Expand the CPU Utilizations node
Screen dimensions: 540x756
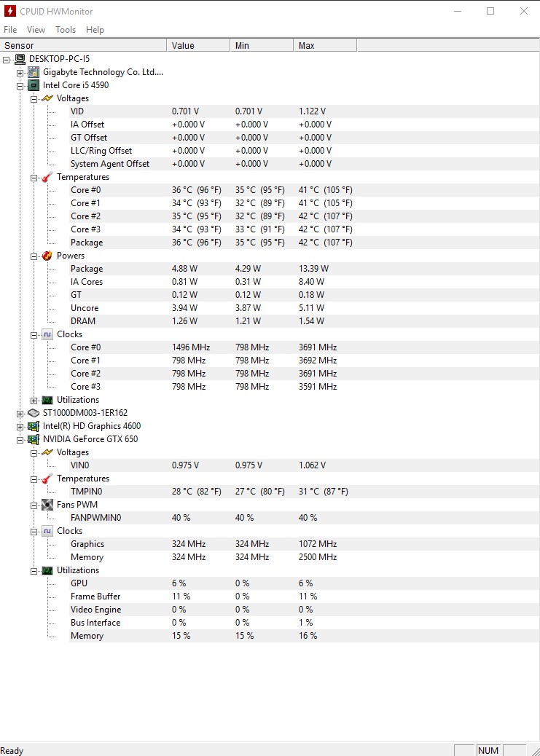34,400
